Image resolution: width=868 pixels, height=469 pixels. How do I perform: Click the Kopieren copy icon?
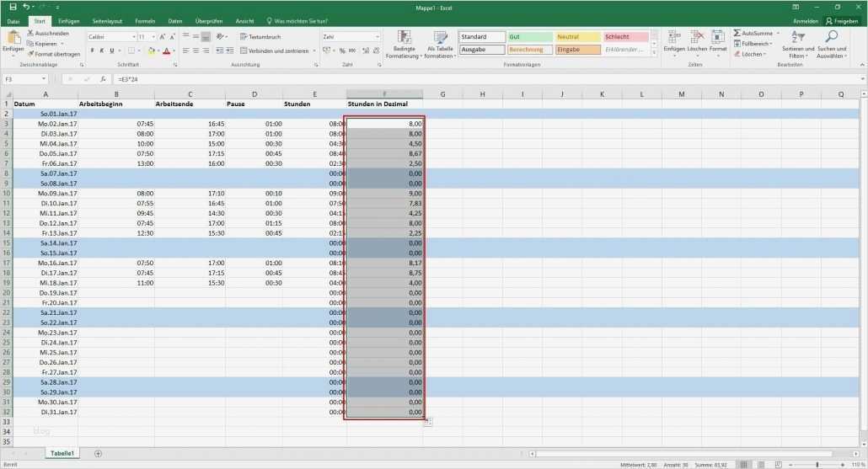tap(30, 44)
